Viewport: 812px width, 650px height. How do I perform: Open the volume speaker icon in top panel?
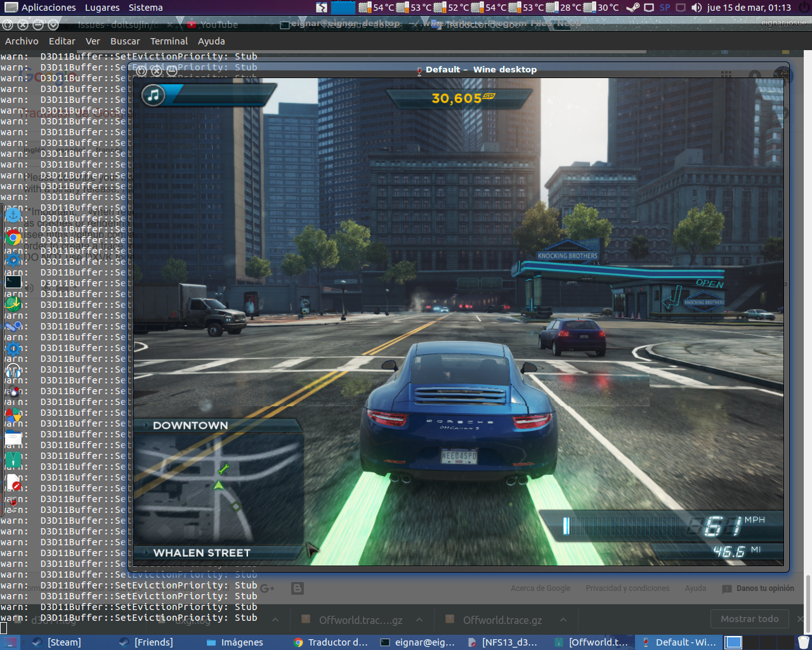pos(697,8)
